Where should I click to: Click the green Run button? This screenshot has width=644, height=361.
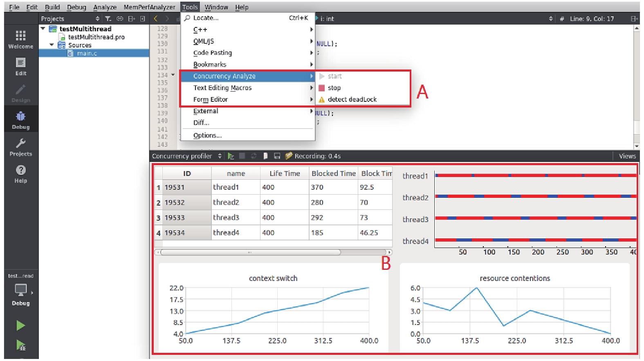point(20,325)
